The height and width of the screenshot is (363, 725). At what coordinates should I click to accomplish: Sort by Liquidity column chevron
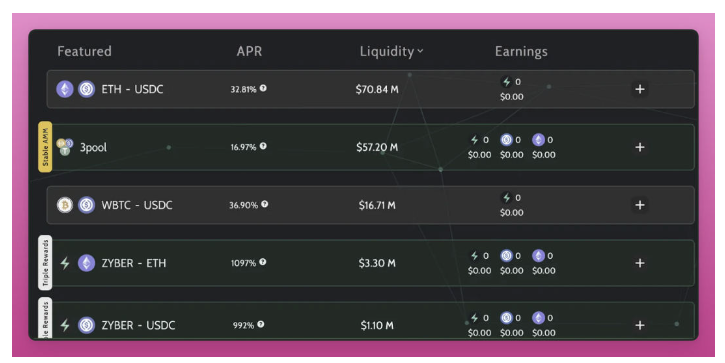pyautogui.click(x=420, y=51)
